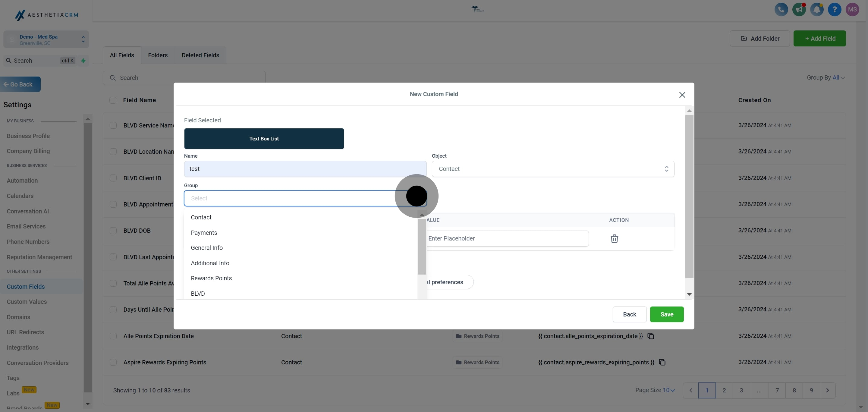868x412 pixels.
Task: Expand the Page Size 10 dropdown
Action: [668, 390]
